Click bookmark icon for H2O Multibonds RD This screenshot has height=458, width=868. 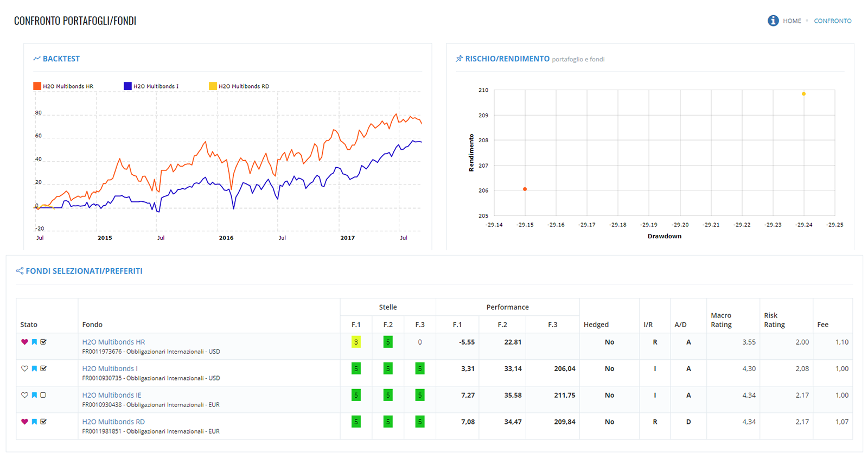click(x=34, y=422)
